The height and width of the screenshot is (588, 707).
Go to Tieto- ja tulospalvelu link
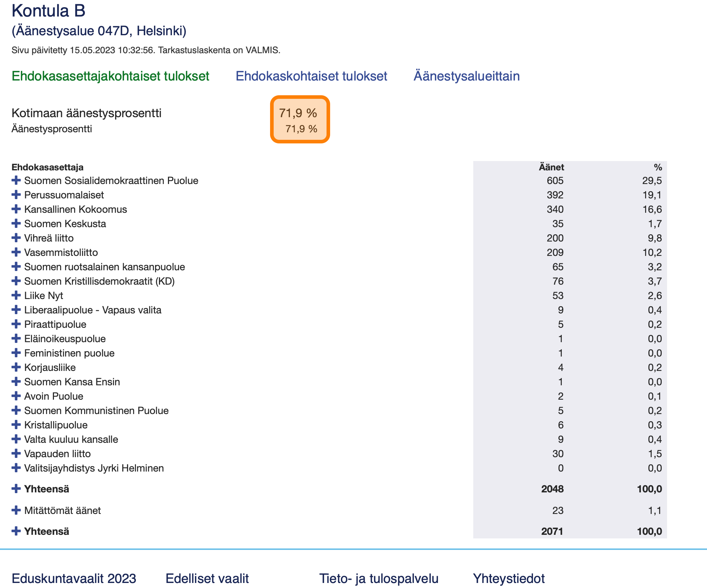point(379,578)
